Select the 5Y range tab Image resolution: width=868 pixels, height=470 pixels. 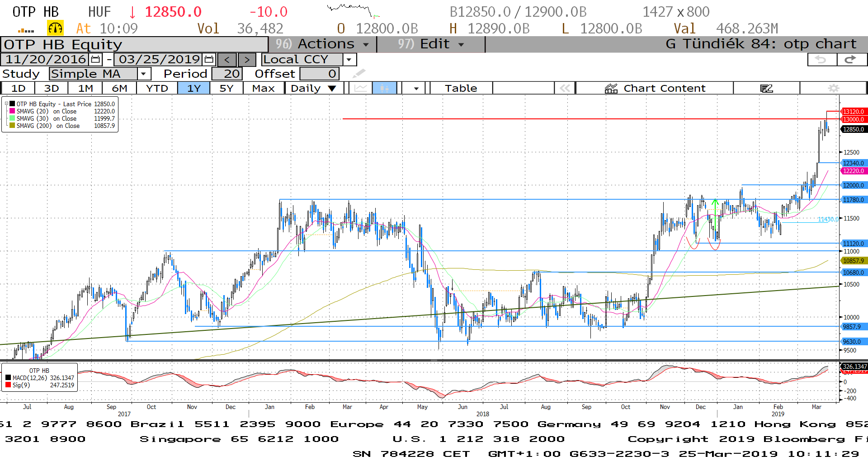coord(226,88)
